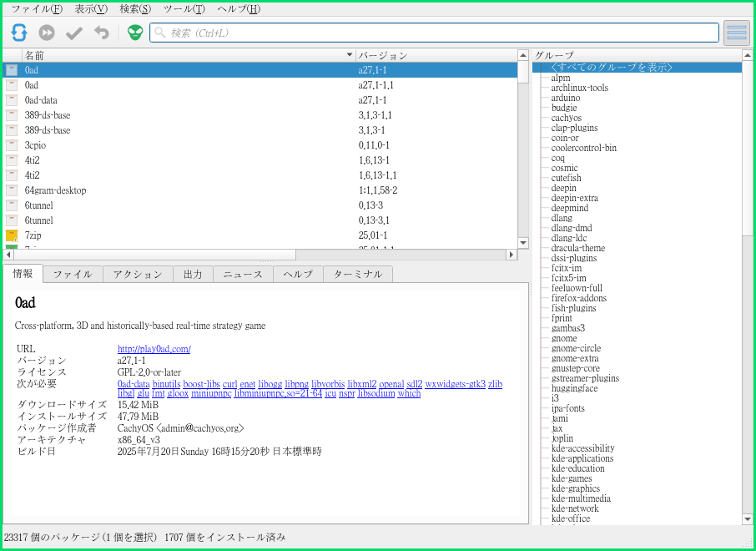Select the cachyos group
This screenshot has width=756, height=551.
(x=566, y=118)
